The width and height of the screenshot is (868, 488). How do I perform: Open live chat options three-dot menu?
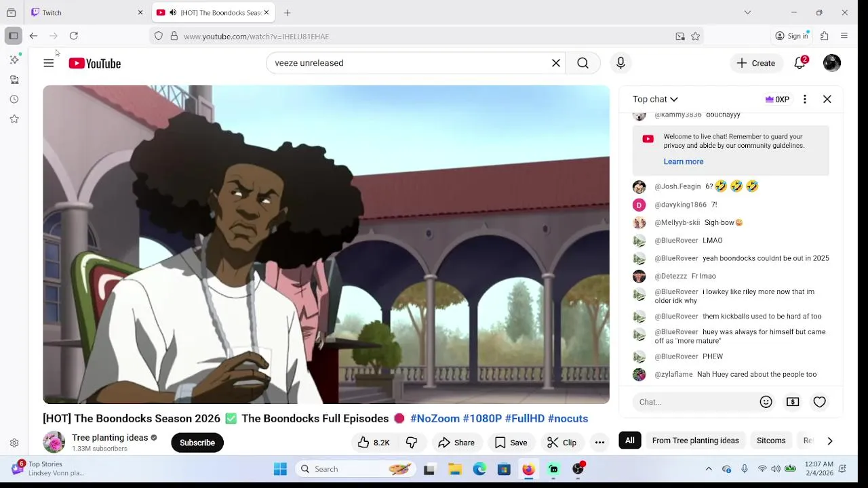(804, 100)
